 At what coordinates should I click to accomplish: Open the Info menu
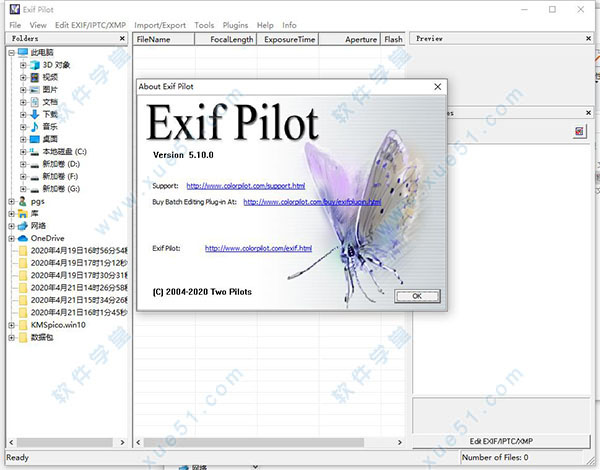[289, 25]
